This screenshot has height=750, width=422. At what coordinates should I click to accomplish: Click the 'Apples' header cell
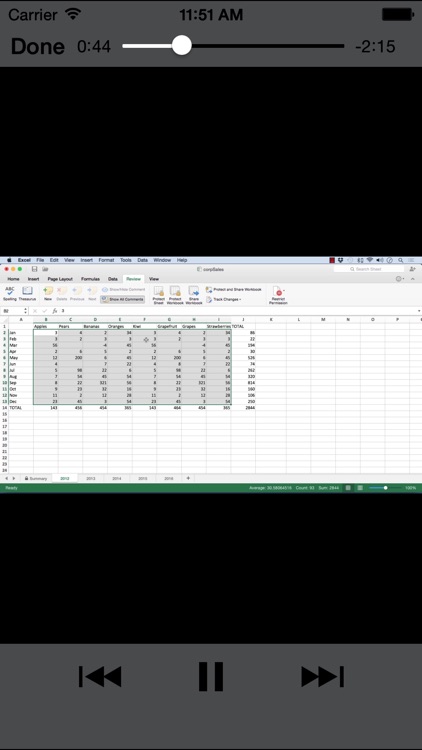pyautogui.click(x=46, y=326)
